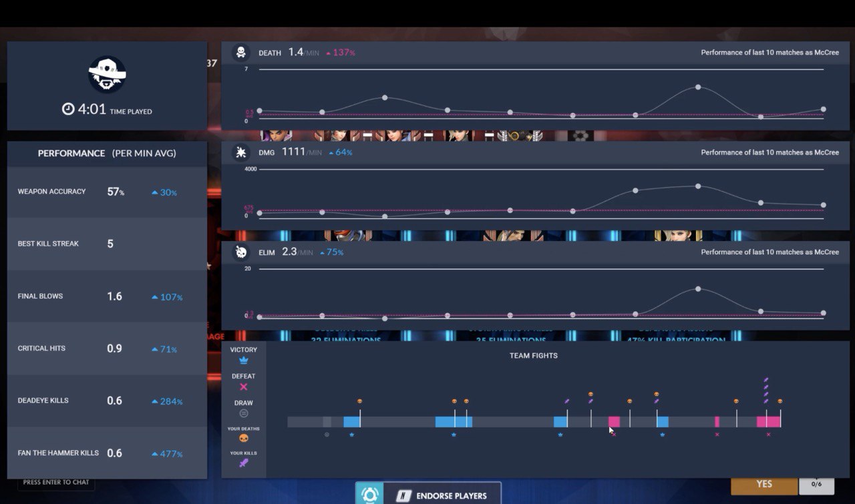Click the BEST KILL STREAK label
This screenshot has height=504, width=855.
48,244
